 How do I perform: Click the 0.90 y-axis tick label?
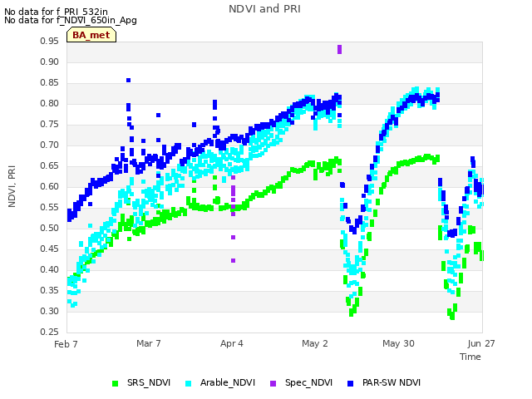coord(50,62)
